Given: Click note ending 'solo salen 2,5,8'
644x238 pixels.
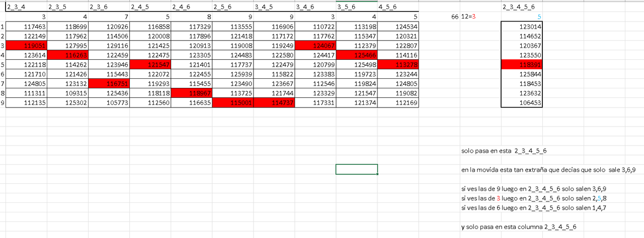Looking at the screenshot, I should tap(533, 198).
